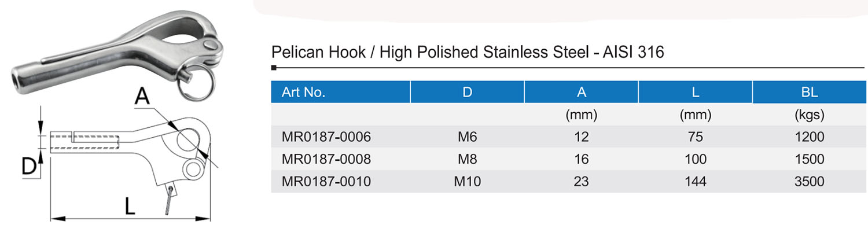This screenshot has height=232, width=868.
Task: Select the 'D' table column header
Action: 467,93
